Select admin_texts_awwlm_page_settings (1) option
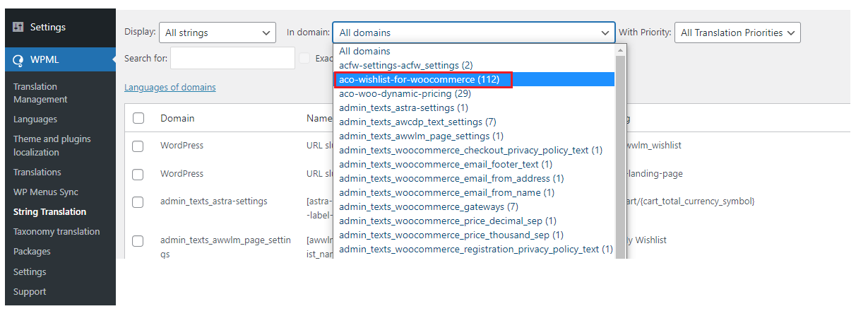 (474, 136)
